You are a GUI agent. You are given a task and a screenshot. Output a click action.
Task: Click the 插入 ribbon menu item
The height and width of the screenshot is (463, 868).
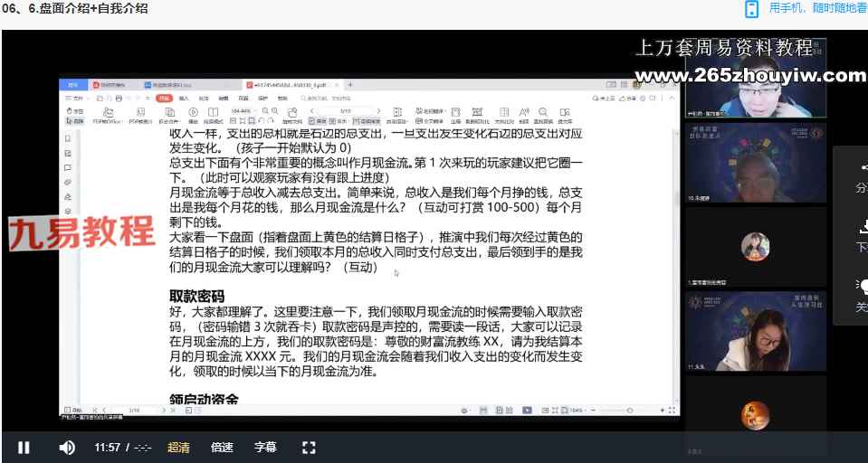184,98
